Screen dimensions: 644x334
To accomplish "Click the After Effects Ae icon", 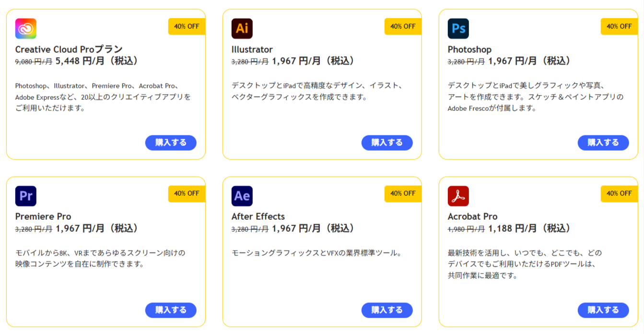I will tap(242, 196).
